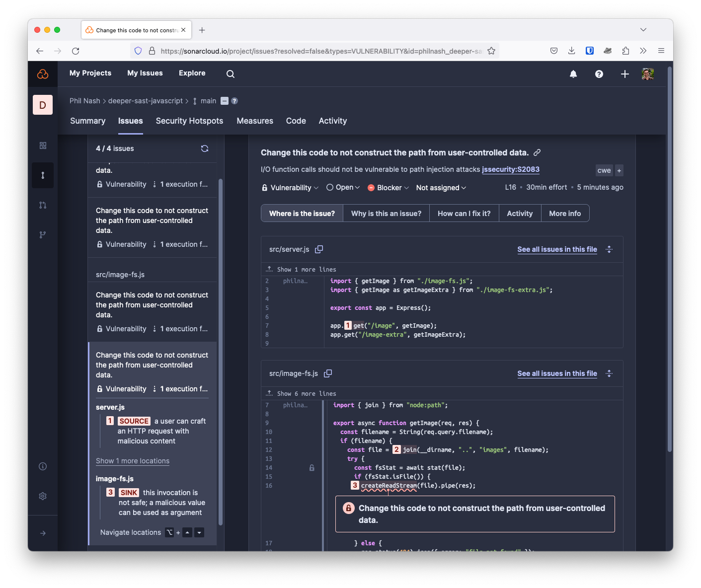Open the jssecurity:S2083 rule link

click(510, 169)
